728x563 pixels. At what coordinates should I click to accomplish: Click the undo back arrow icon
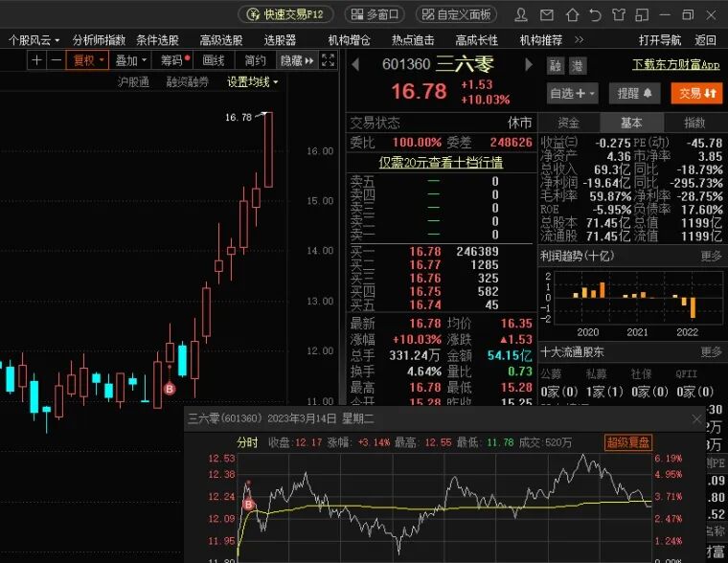595,15
